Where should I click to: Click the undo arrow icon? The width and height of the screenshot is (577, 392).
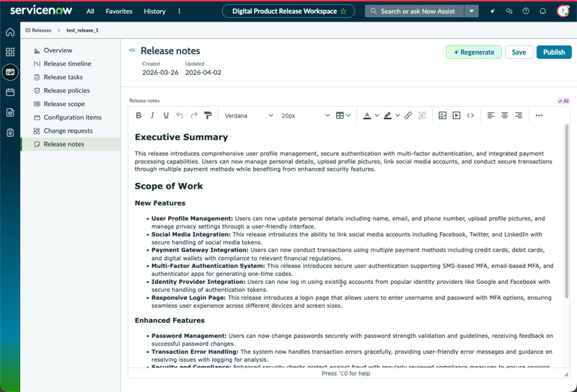coord(180,115)
